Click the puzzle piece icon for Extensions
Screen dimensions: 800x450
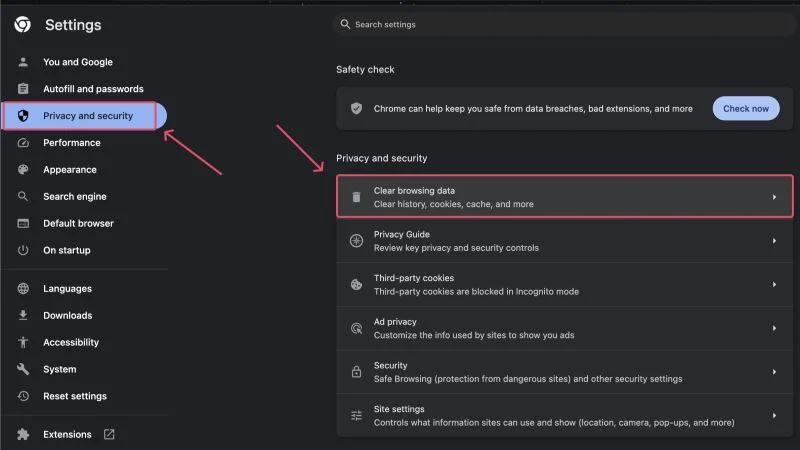point(23,434)
